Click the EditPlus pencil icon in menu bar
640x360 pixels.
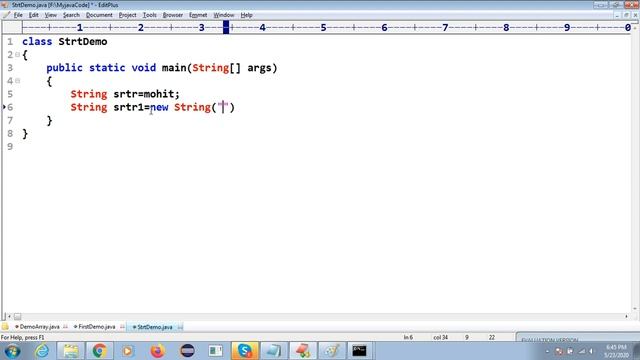point(6,15)
